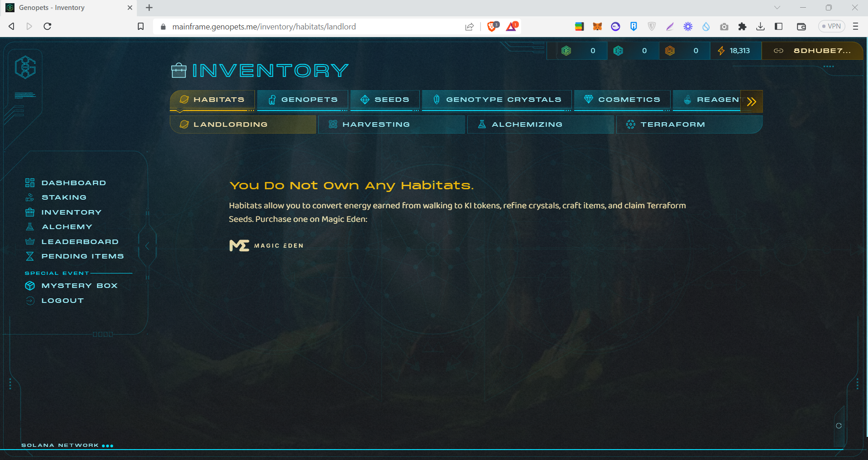
Task: Open the Cosmetics tab
Action: pyautogui.click(x=622, y=100)
